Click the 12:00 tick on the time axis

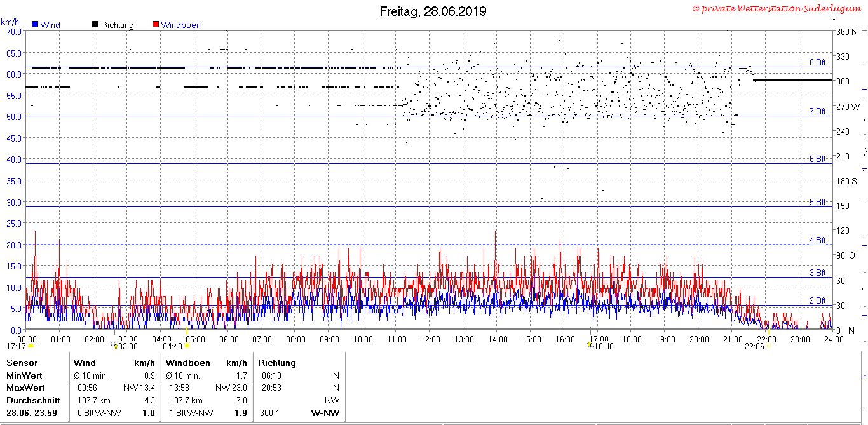coord(430,339)
